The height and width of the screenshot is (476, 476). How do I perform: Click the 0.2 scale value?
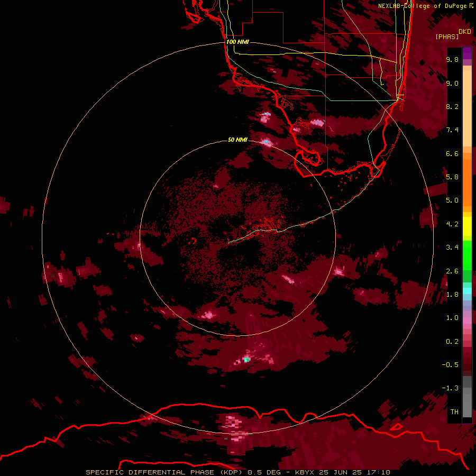point(452,342)
